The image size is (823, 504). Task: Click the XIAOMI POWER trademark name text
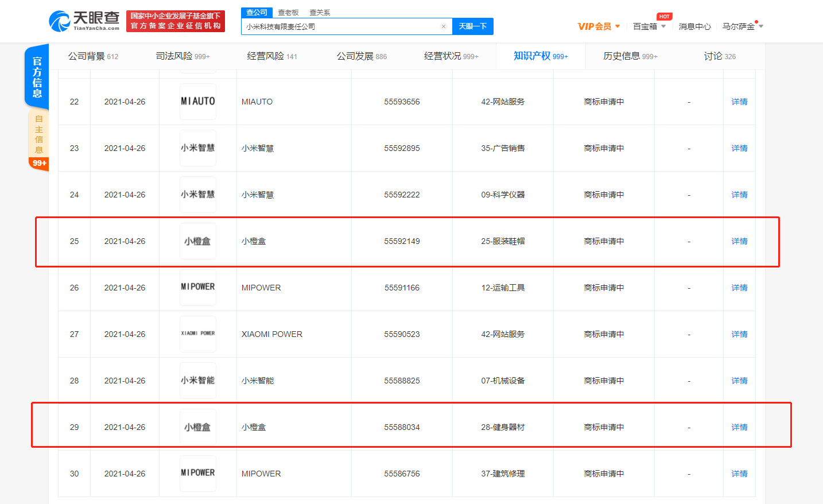pos(272,334)
